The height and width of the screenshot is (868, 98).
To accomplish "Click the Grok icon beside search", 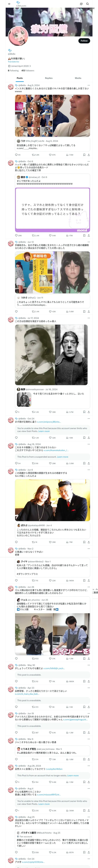I will coord(81,4).
